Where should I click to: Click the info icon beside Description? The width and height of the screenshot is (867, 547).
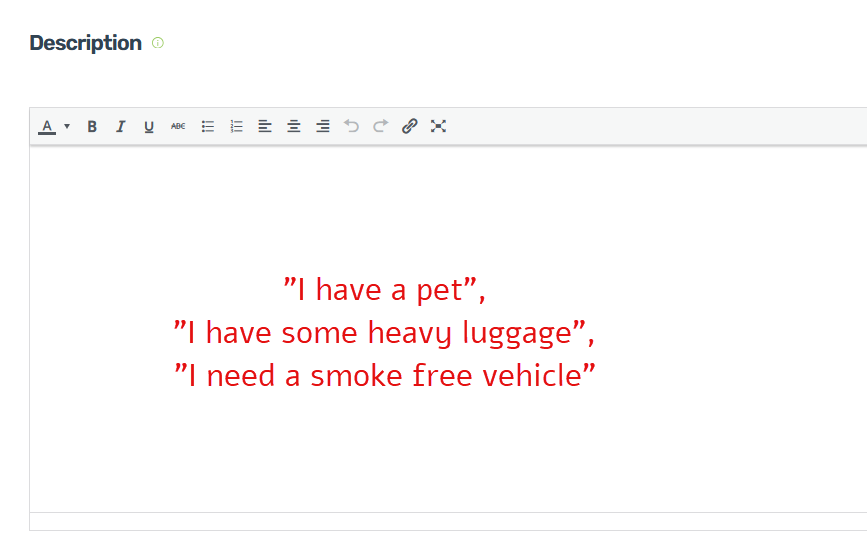click(157, 43)
